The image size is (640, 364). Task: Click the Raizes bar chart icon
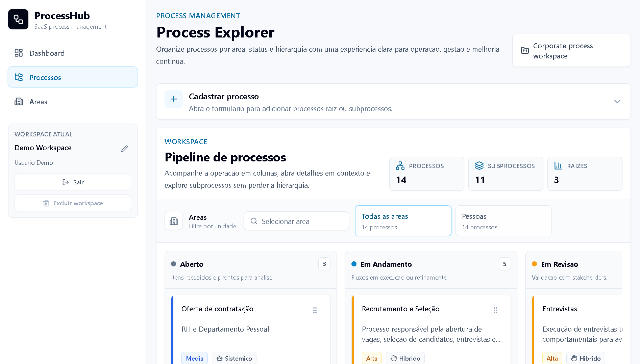coord(558,166)
